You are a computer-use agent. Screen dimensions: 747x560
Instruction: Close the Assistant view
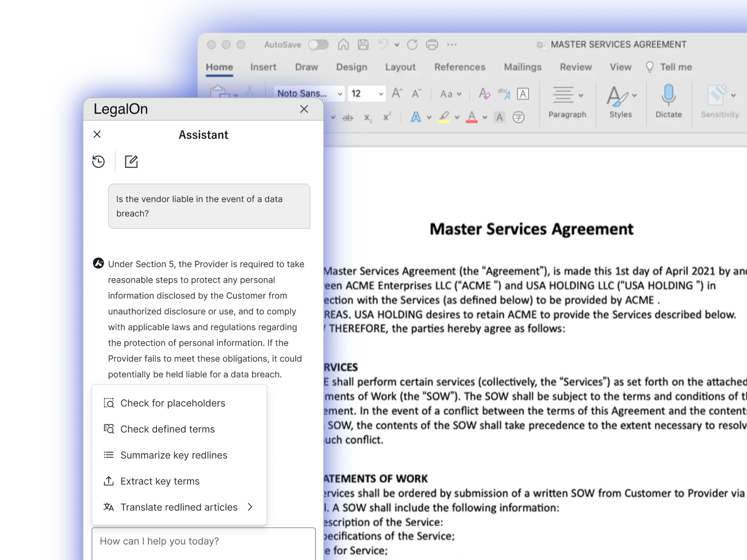[x=97, y=134]
